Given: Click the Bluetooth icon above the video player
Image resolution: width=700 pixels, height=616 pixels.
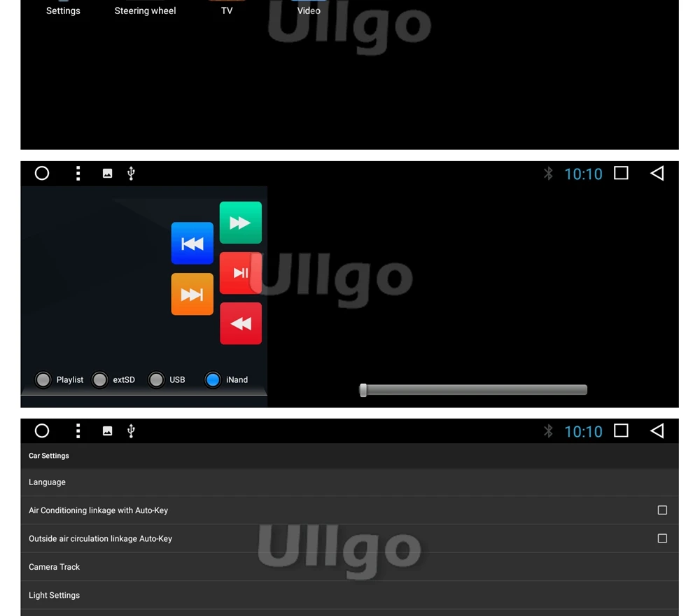Looking at the screenshot, I should [x=548, y=173].
